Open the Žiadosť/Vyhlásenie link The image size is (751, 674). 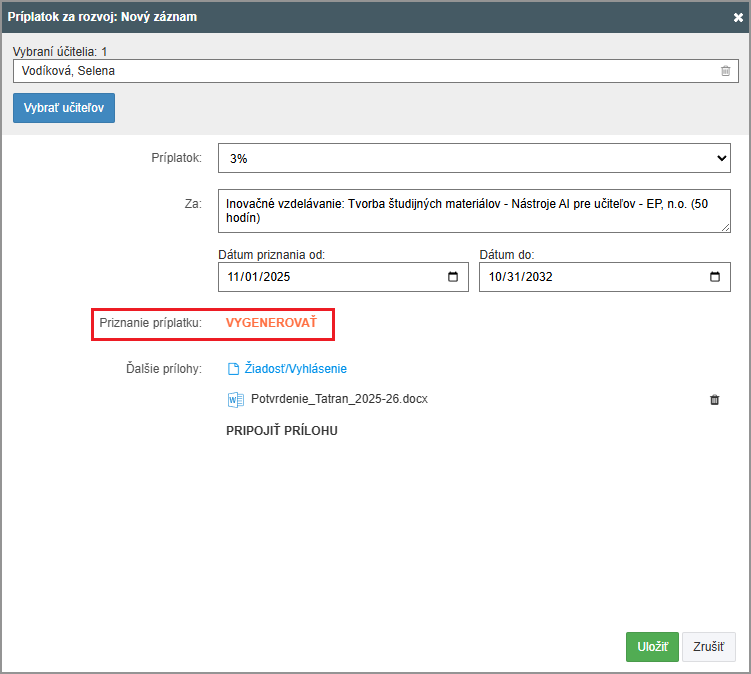tap(295, 369)
